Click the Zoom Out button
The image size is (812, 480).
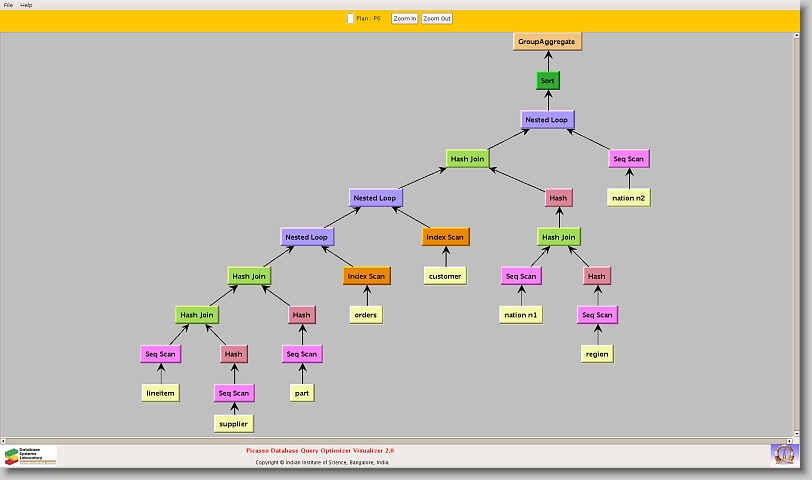(437, 18)
